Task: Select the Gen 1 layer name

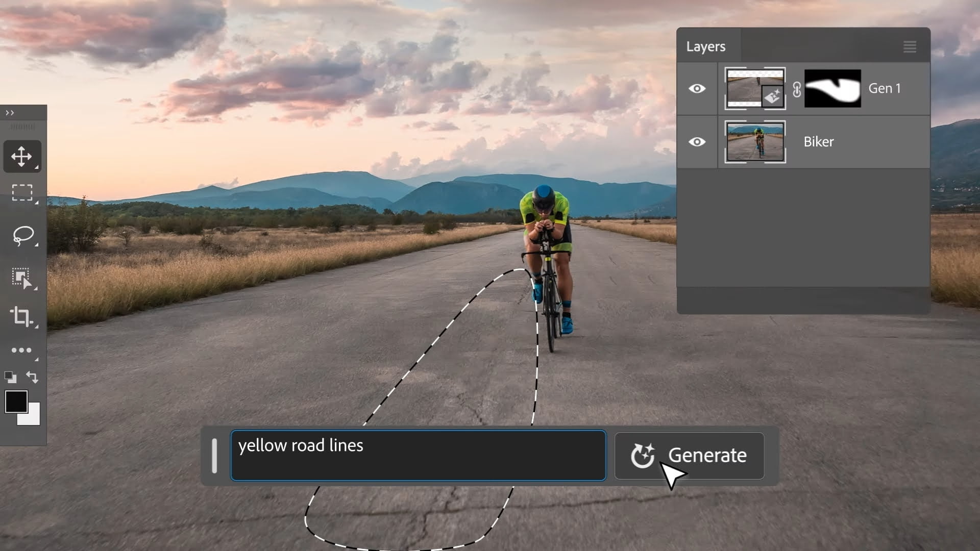Action: (x=884, y=88)
